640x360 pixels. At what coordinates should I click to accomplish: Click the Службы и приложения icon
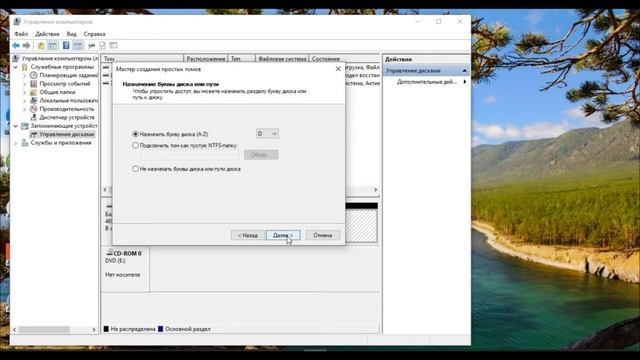tap(25, 143)
